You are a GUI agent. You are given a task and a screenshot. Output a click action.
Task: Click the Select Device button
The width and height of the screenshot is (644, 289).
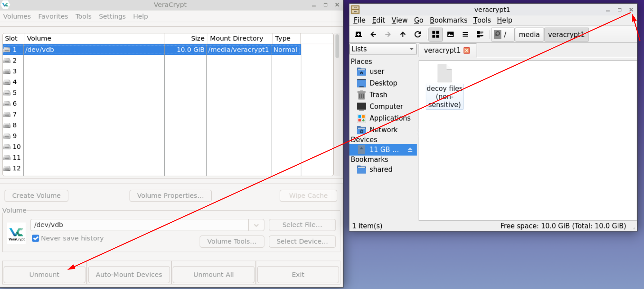[302, 242]
